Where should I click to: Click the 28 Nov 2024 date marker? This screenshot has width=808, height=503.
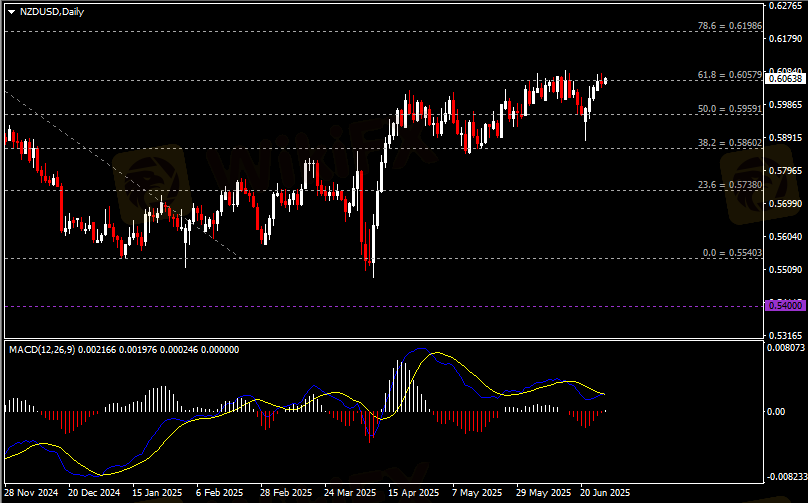[32, 493]
